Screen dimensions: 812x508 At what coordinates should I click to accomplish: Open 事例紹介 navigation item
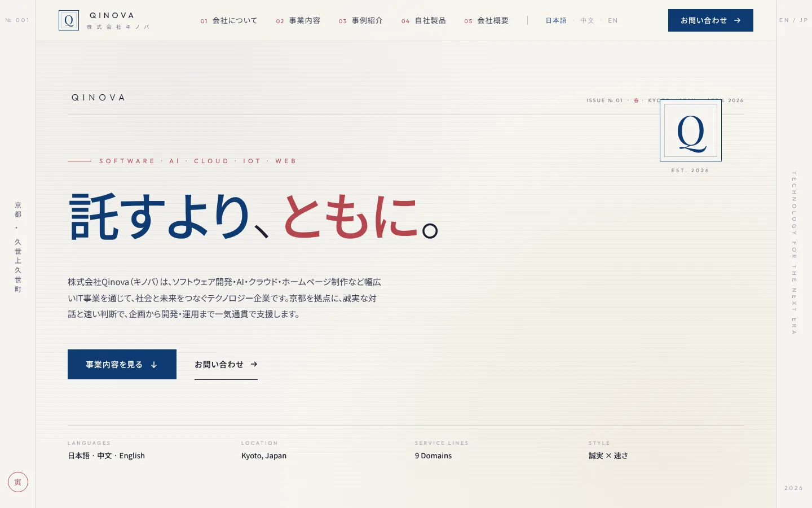click(x=361, y=20)
